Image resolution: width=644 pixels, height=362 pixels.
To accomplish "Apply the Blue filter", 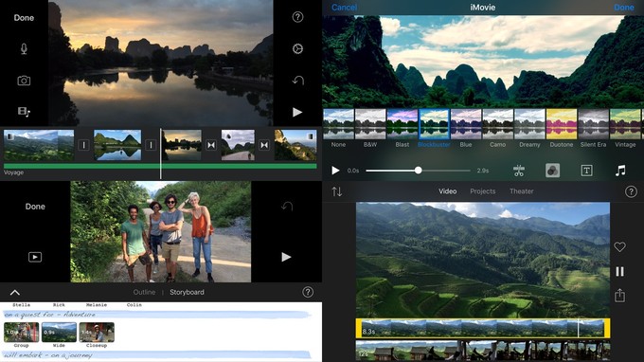I will point(466,124).
